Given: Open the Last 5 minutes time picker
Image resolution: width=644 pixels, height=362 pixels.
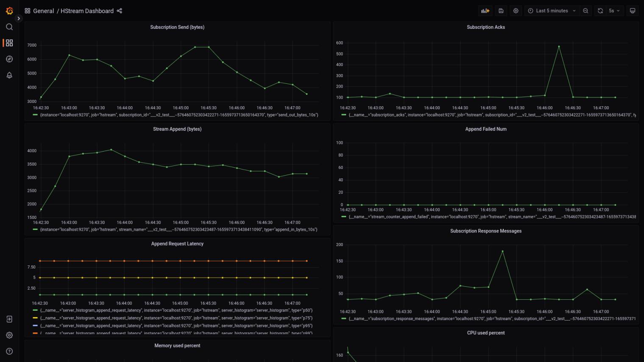Looking at the screenshot, I should (552, 11).
